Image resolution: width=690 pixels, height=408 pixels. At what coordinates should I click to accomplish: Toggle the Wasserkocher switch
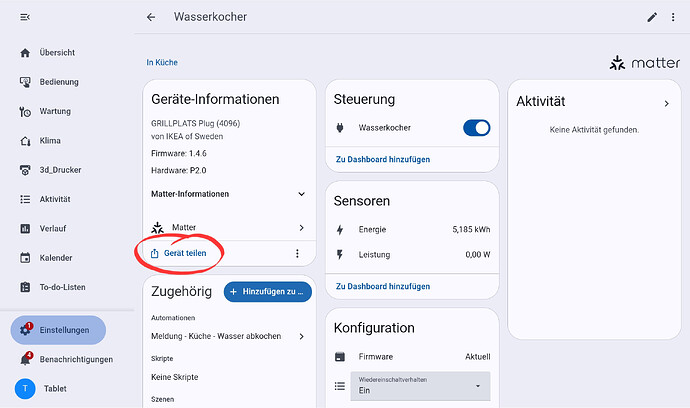coord(477,128)
